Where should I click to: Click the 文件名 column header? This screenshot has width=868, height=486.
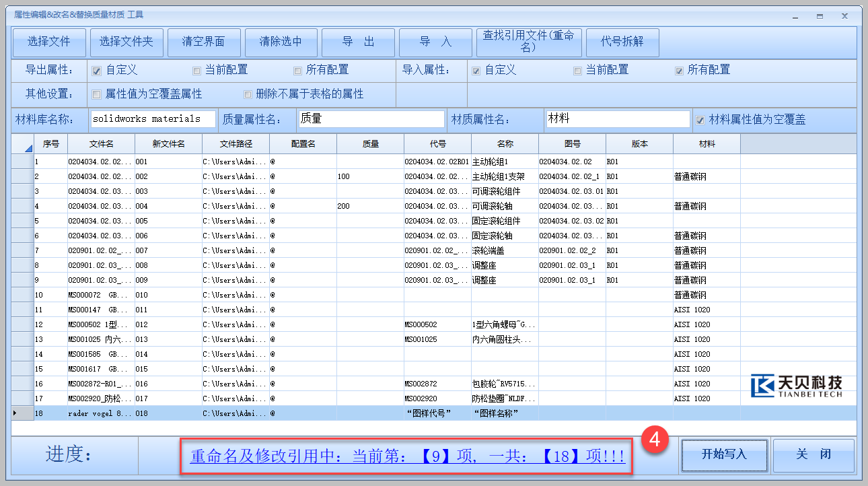point(101,144)
